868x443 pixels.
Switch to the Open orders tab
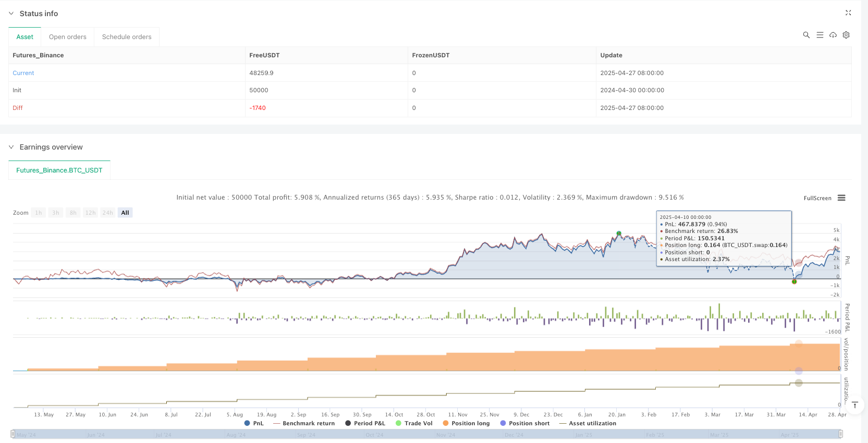tap(68, 37)
